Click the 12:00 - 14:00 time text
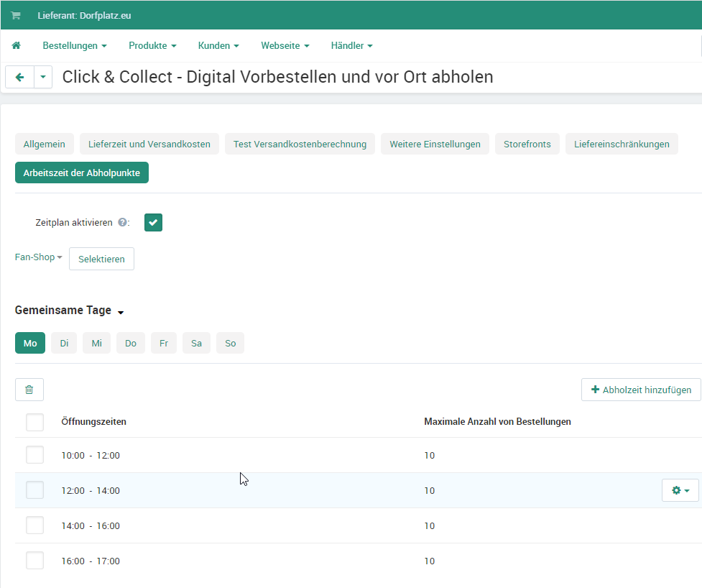 point(91,491)
